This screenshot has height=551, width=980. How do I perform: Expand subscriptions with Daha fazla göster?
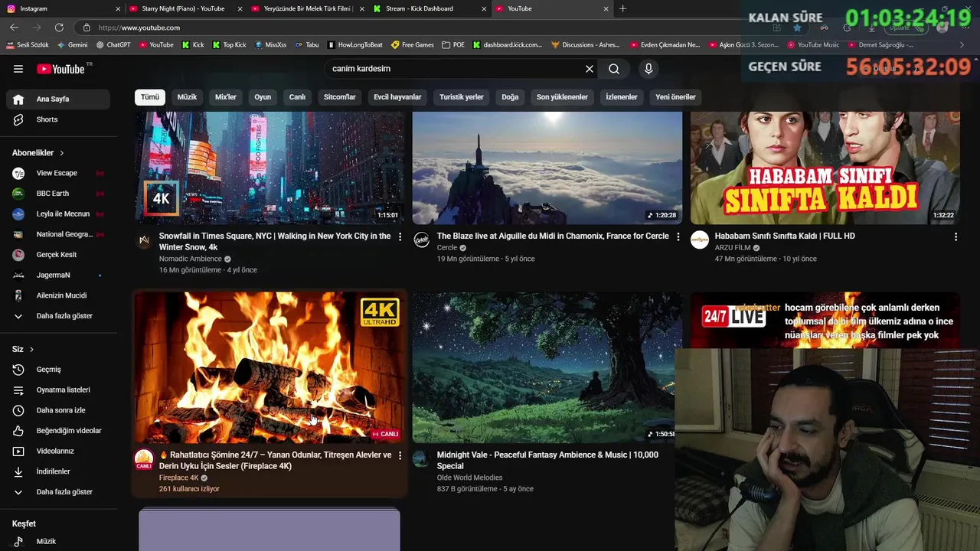point(58,316)
